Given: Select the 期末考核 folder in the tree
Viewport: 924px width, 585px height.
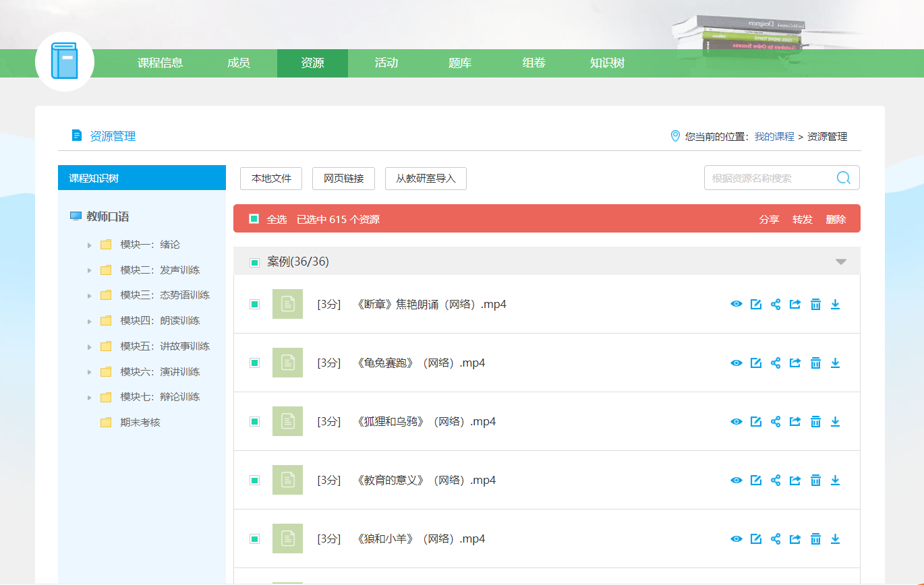Looking at the screenshot, I should (x=140, y=423).
